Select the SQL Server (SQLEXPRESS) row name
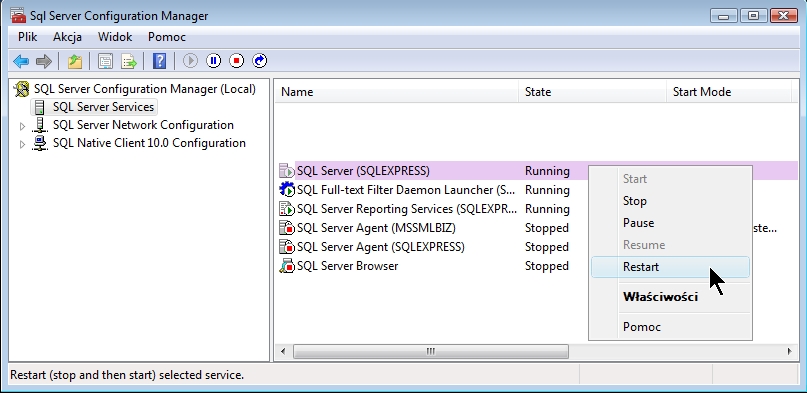The image size is (807, 393). coord(363,171)
